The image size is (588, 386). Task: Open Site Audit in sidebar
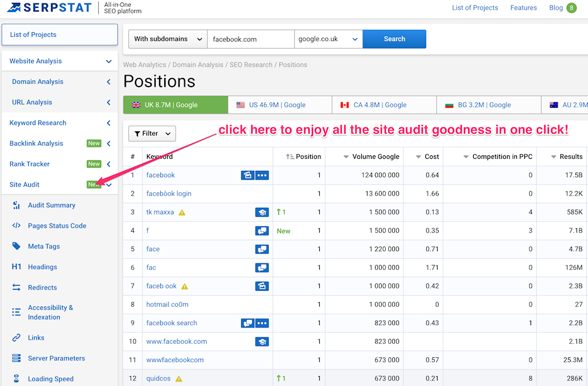click(x=24, y=185)
